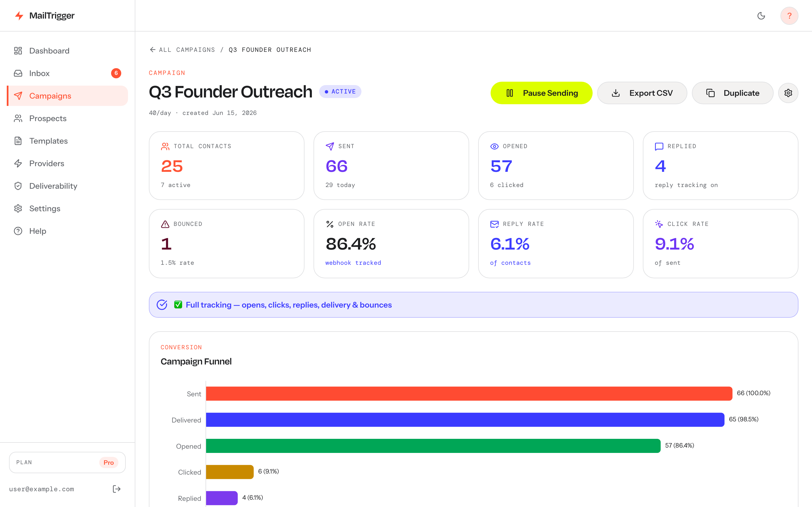
Task: Click the green full tracking checkbox emoji
Action: tap(178, 304)
